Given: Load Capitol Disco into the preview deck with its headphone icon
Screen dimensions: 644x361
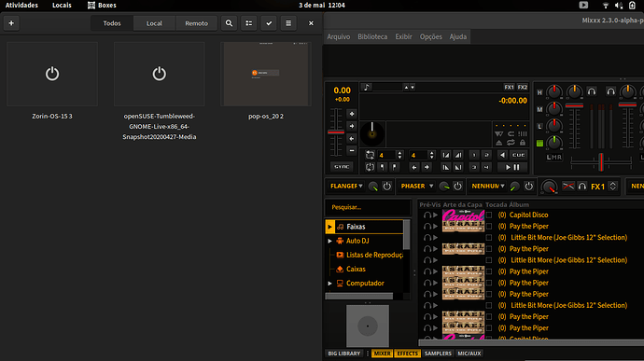Looking at the screenshot, I should pos(427,215).
